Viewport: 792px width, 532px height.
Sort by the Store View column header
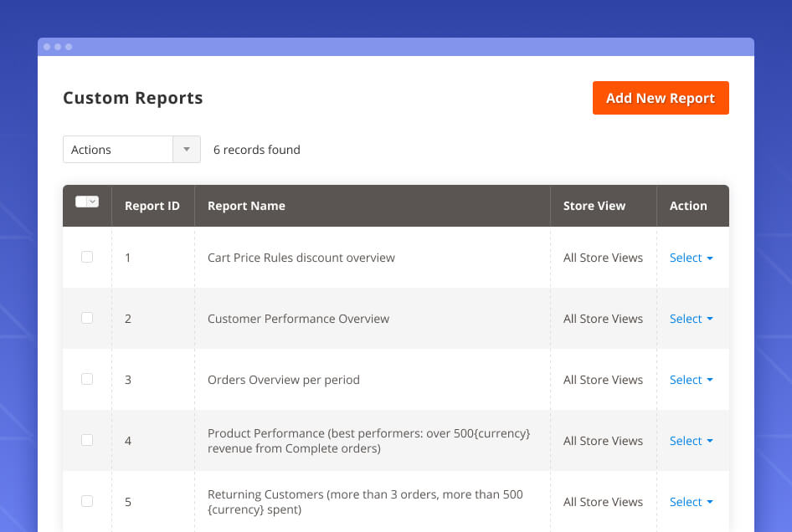(x=594, y=206)
